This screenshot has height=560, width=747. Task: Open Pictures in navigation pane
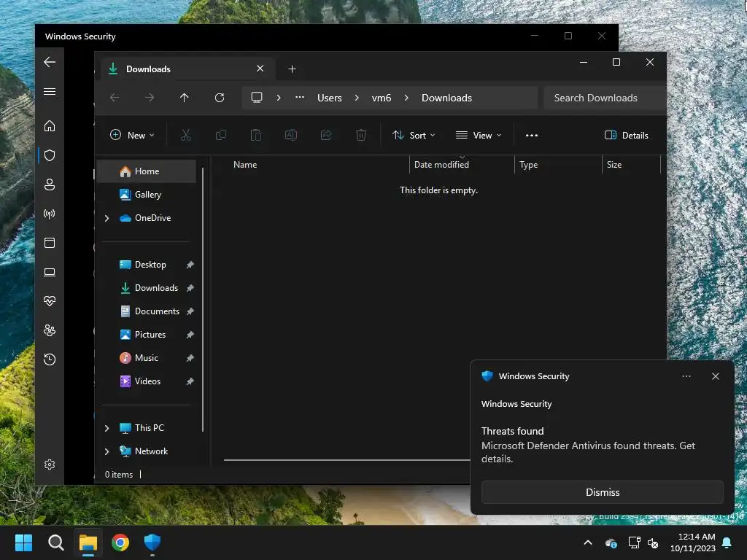147,334
